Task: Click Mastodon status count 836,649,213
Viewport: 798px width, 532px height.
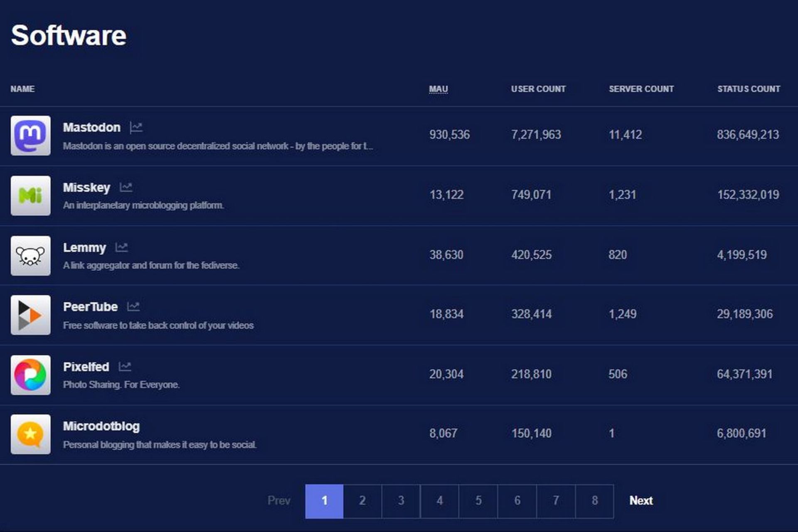Action: (748, 135)
